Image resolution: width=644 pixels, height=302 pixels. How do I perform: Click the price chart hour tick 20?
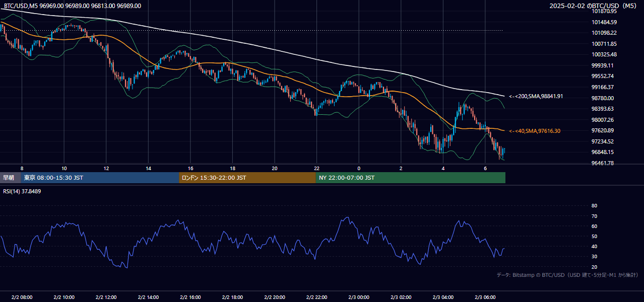[x=275, y=168]
